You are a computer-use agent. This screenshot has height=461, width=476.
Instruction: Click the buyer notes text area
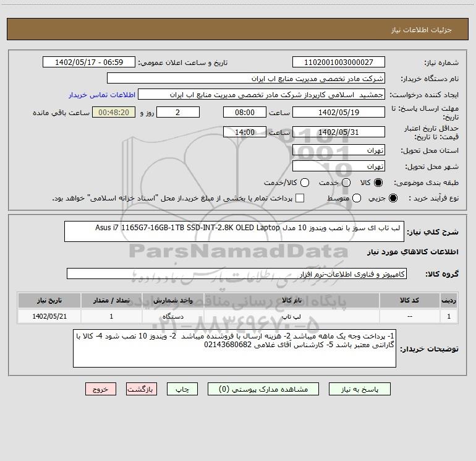tap(234, 348)
